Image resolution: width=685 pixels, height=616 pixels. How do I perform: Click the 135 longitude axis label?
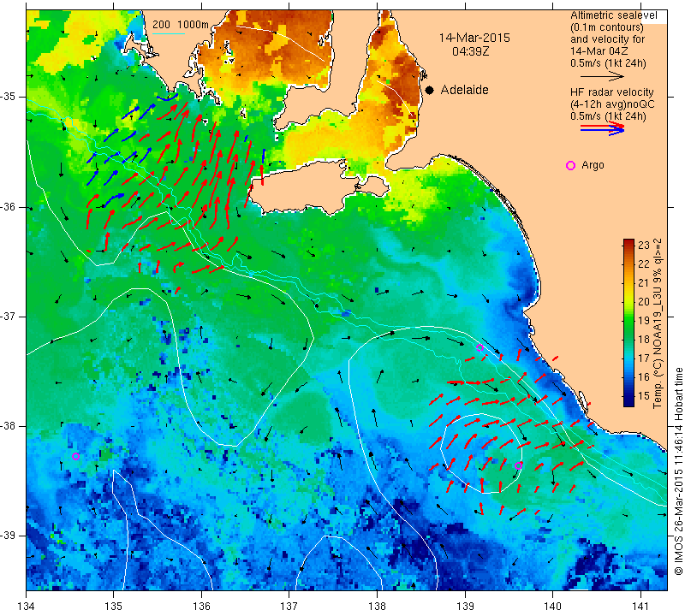click(114, 606)
